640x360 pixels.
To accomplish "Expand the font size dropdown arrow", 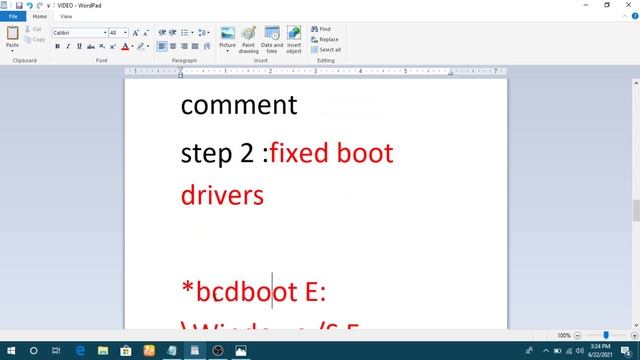I will [126, 33].
